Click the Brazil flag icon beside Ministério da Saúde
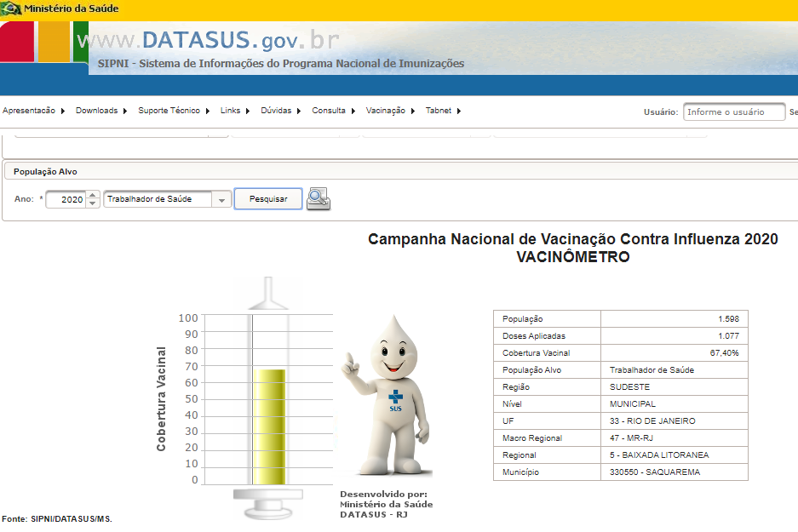 click(x=11, y=9)
